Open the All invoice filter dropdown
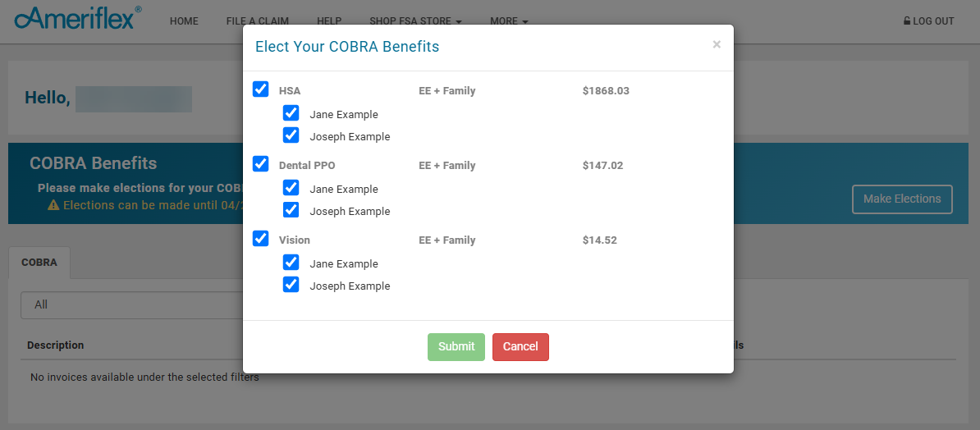This screenshot has width=980, height=430. coord(131,304)
